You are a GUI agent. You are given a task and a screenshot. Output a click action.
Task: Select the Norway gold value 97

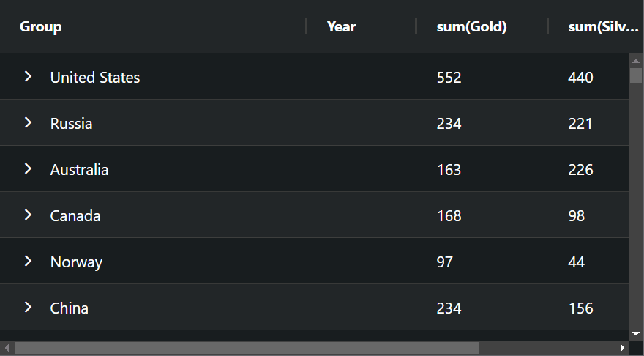point(445,262)
